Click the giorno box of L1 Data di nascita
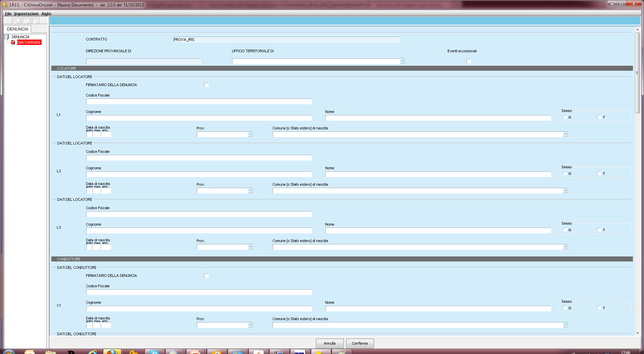Viewport: 644px width, 354px height. pos(90,134)
